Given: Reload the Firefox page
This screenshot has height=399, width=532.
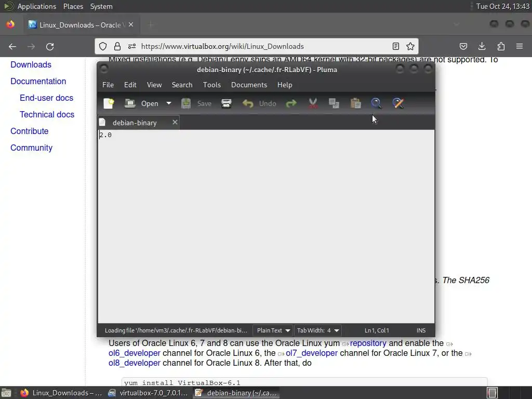Looking at the screenshot, I should (50, 46).
